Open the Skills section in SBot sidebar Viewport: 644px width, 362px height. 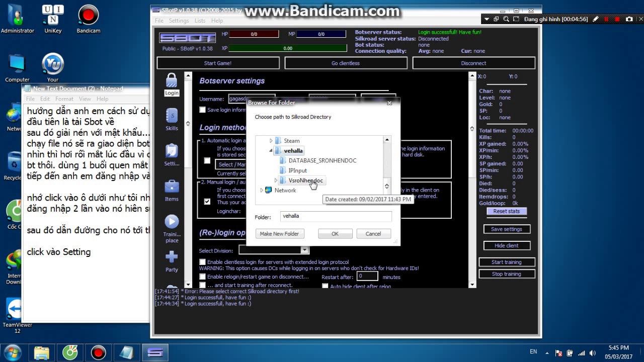coord(172,120)
